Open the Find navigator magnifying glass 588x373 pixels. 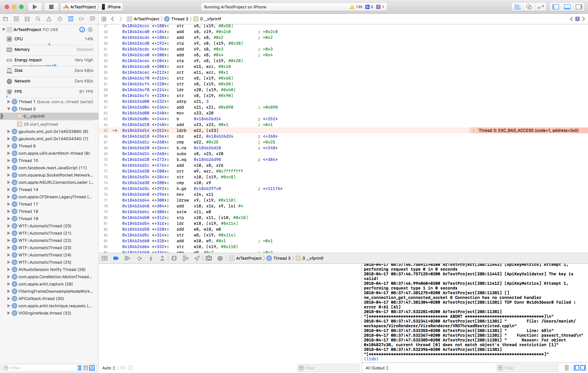[38, 19]
